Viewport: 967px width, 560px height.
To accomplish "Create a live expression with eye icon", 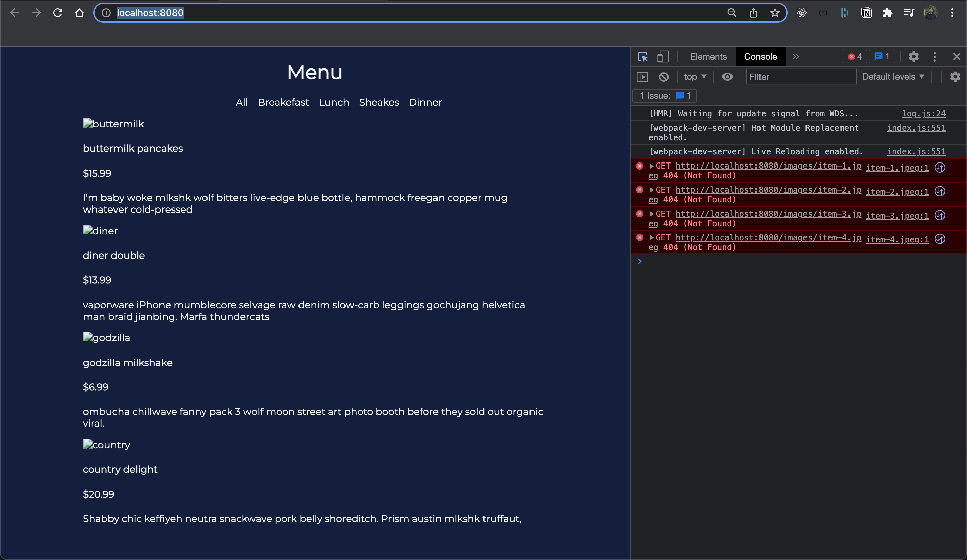I will pyautogui.click(x=727, y=77).
